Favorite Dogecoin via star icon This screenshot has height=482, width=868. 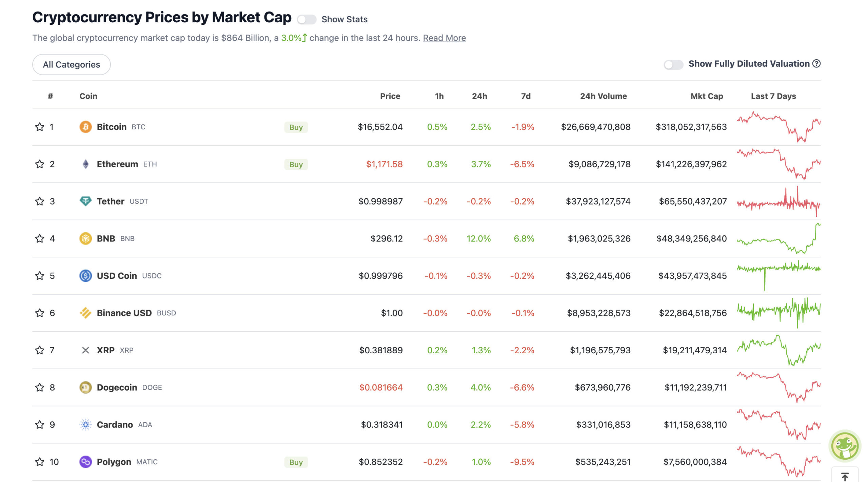[x=40, y=387]
